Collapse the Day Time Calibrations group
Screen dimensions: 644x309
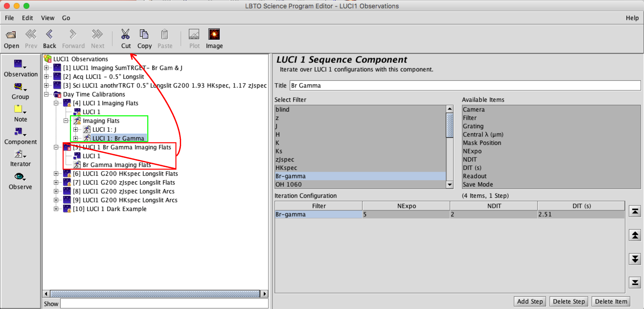coord(46,94)
